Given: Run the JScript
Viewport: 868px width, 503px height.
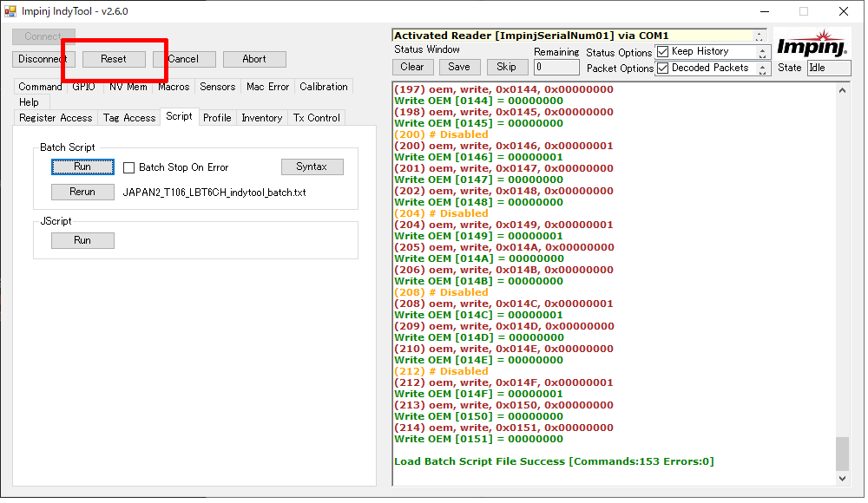Looking at the screenshot, I should tap(82, 241).
